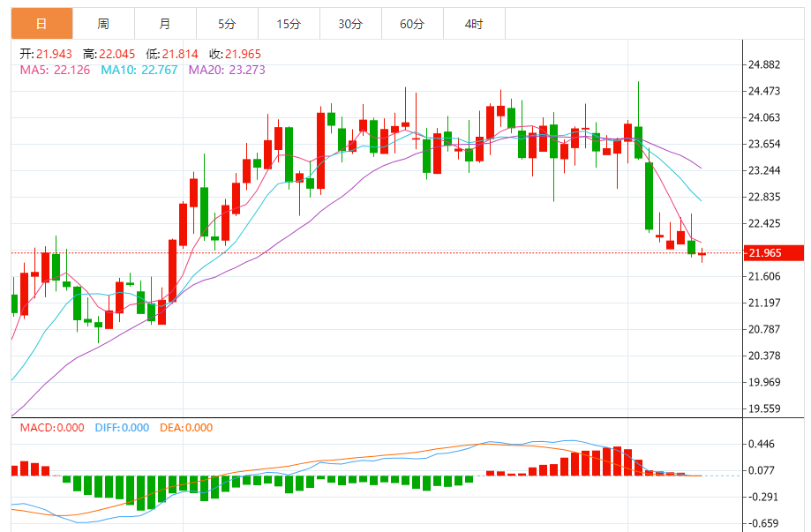Select the 日 daily chart tab
Viewport: 811px width, 532px height.
click(x=41, y=24)
